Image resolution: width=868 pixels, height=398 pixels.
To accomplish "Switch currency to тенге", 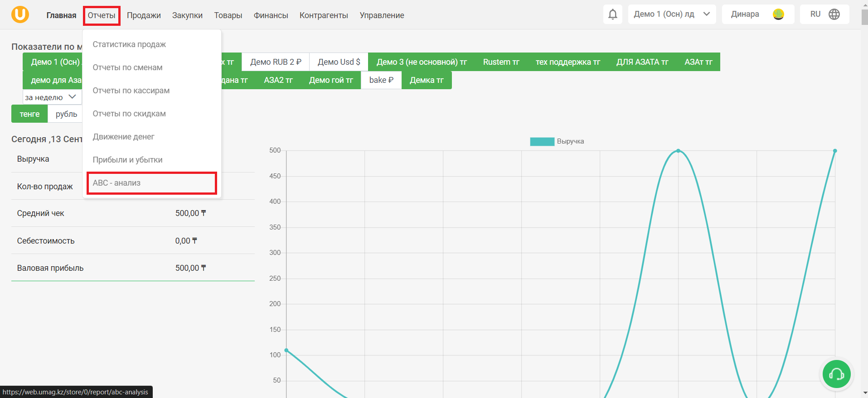I will click(29, 114).
